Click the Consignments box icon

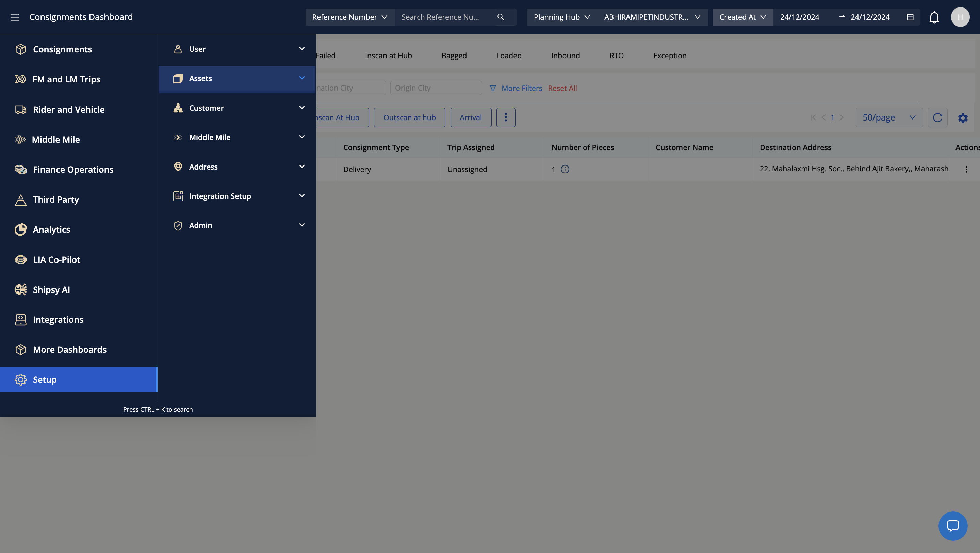pos(20,49)
